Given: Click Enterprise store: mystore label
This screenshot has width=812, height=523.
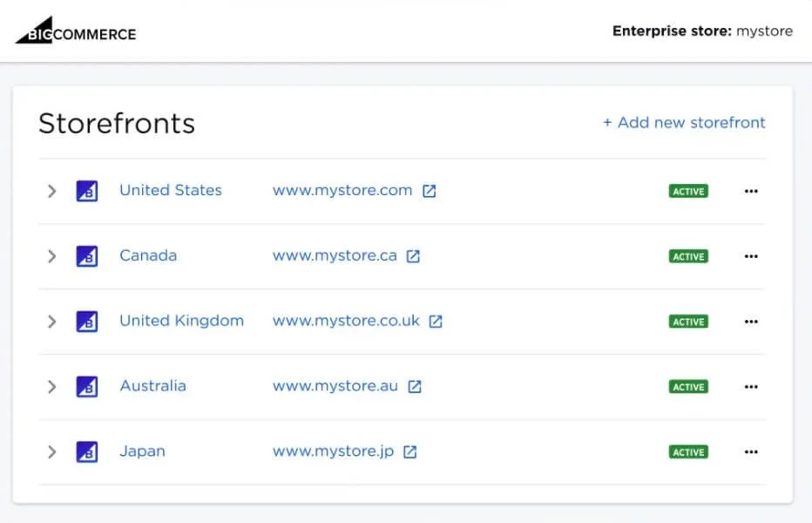Looking at the screenshot, I should click(702, 31).
